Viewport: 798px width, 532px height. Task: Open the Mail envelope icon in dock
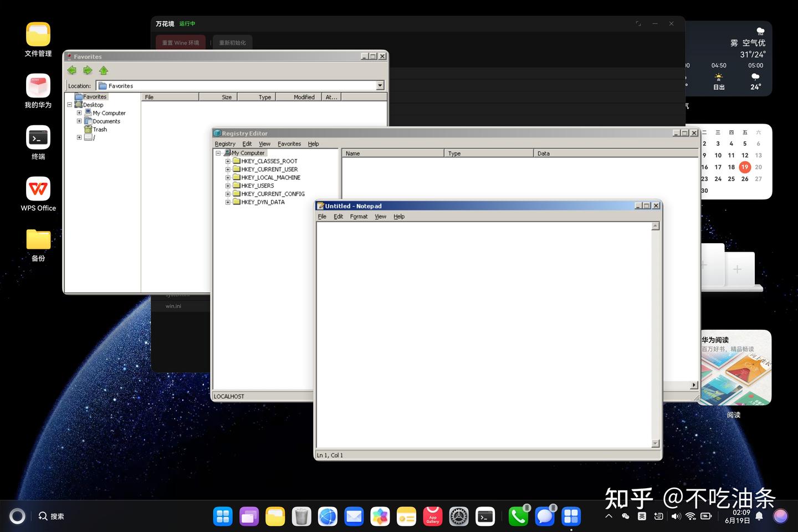tap(354, 516)
